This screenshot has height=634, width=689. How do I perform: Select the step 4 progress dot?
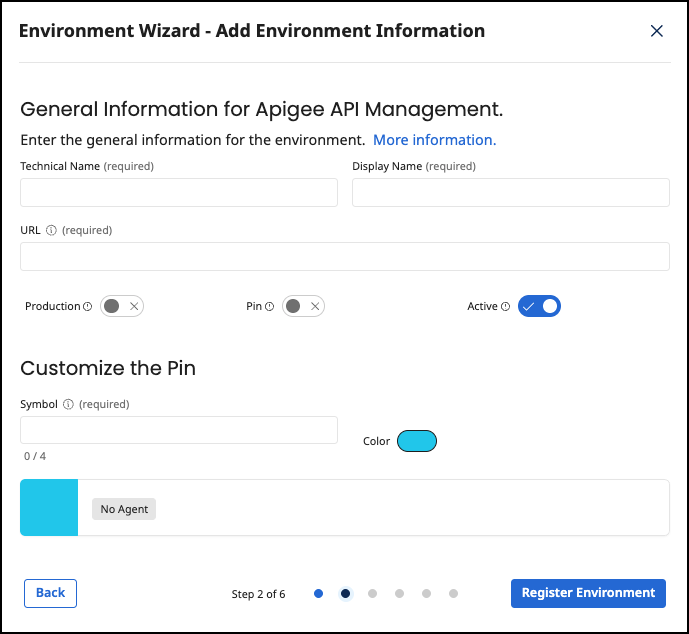399,594
